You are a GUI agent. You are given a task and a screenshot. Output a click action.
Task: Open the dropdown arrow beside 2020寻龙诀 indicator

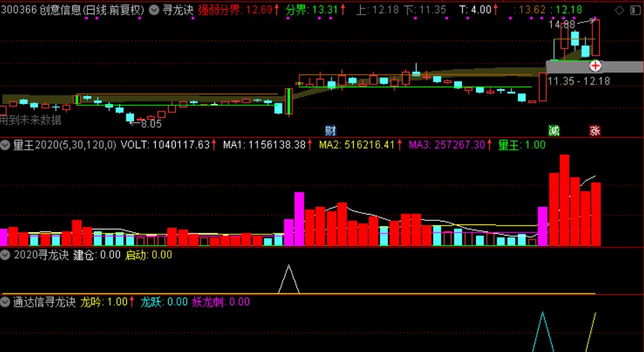[5, 255]
